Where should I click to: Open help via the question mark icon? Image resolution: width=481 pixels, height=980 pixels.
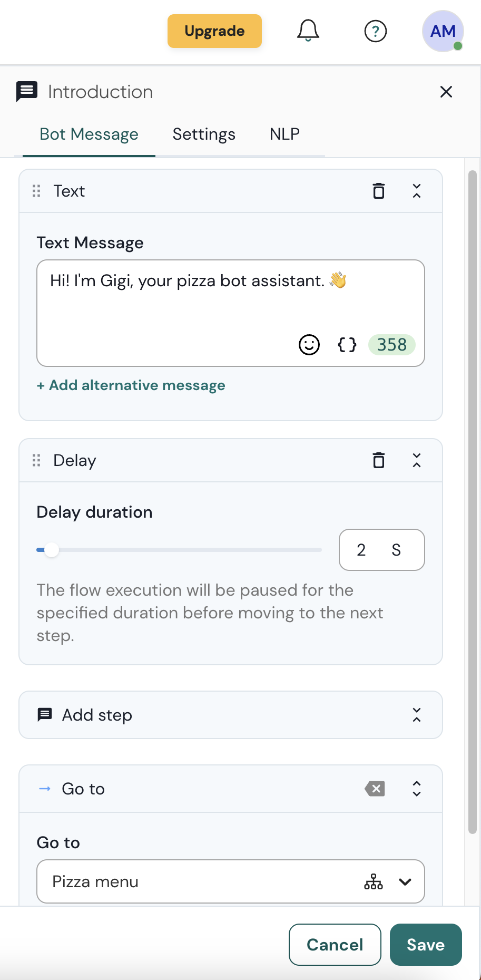[375, 31]
